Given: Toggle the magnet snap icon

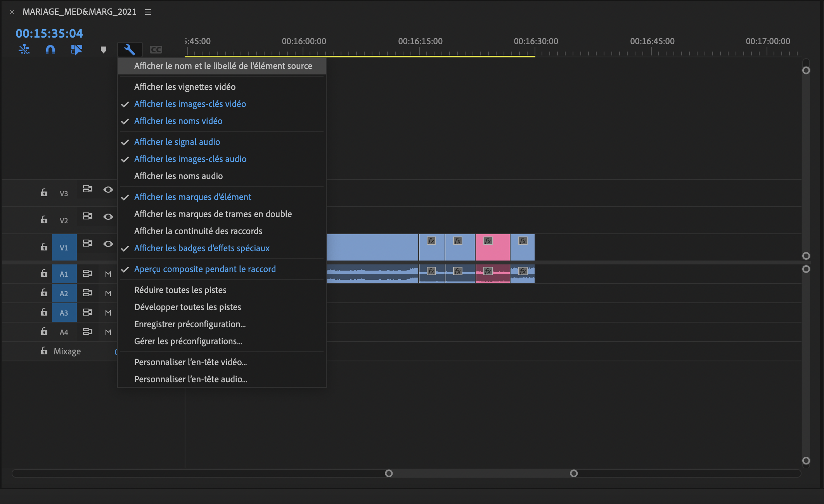Looking at the screenshot, I should [x=50, y=50].
